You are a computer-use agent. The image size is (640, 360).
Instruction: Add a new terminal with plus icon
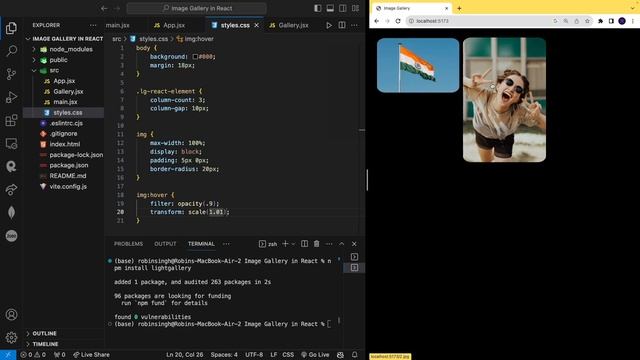point(285,244)
